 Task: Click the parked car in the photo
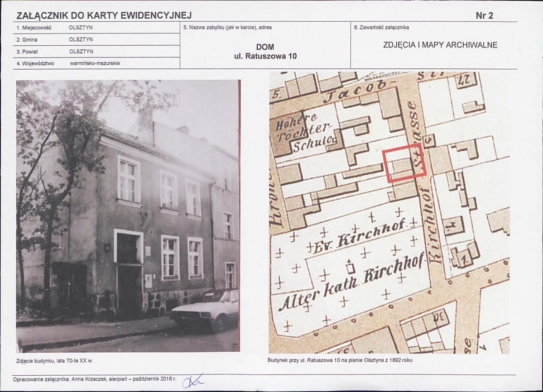[x=207, y=310]
